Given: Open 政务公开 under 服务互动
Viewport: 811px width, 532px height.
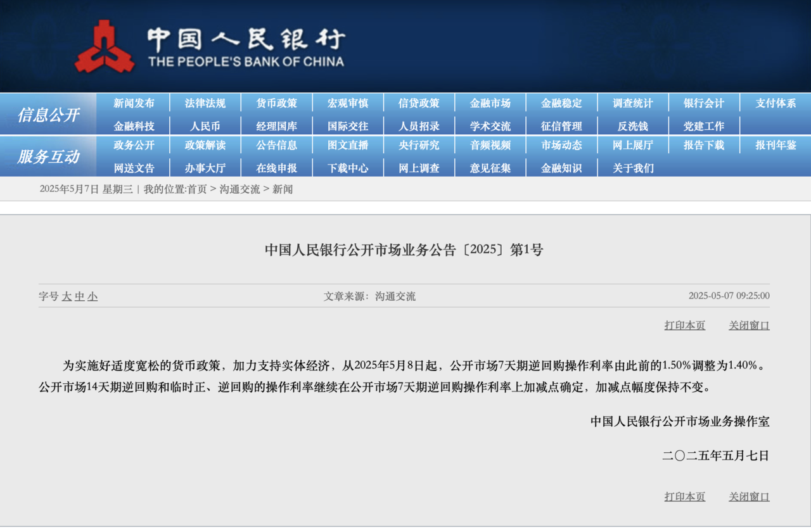Looking at the screenshot, I should (x=134, y=145).
